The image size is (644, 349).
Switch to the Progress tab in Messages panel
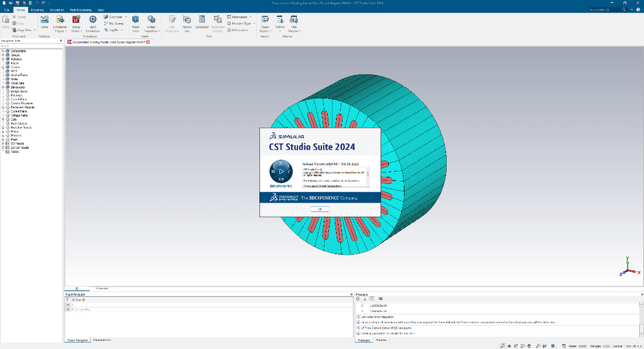(381, 340)
